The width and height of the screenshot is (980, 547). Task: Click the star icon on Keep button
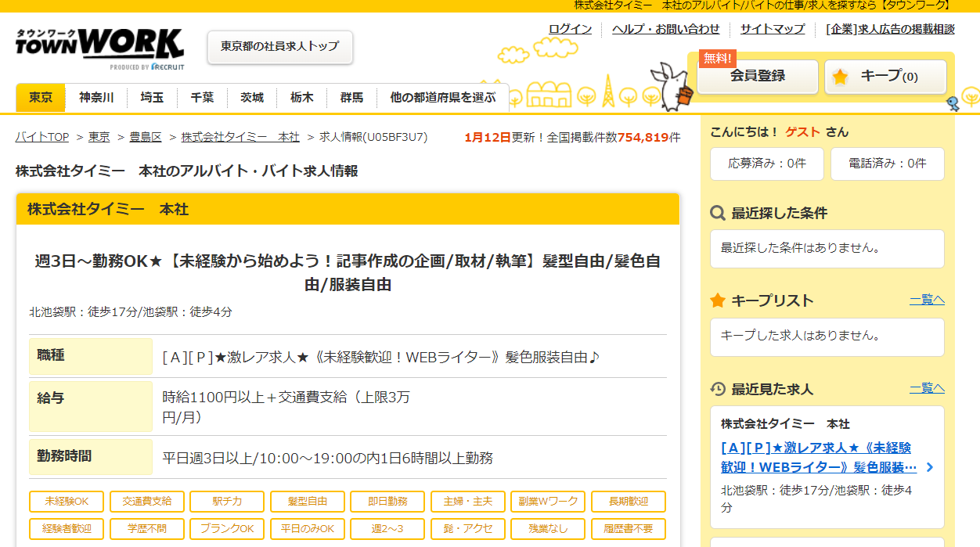pyautogui.click(x=840, y=77)
